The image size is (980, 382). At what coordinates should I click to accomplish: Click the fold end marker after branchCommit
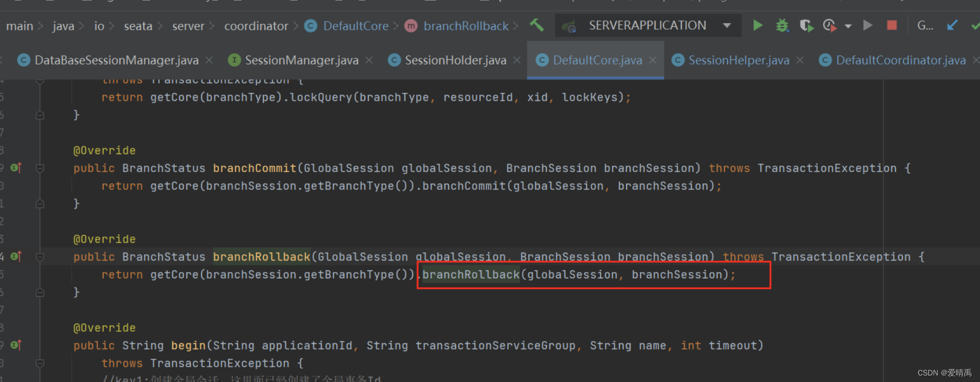tap(40, 203)
